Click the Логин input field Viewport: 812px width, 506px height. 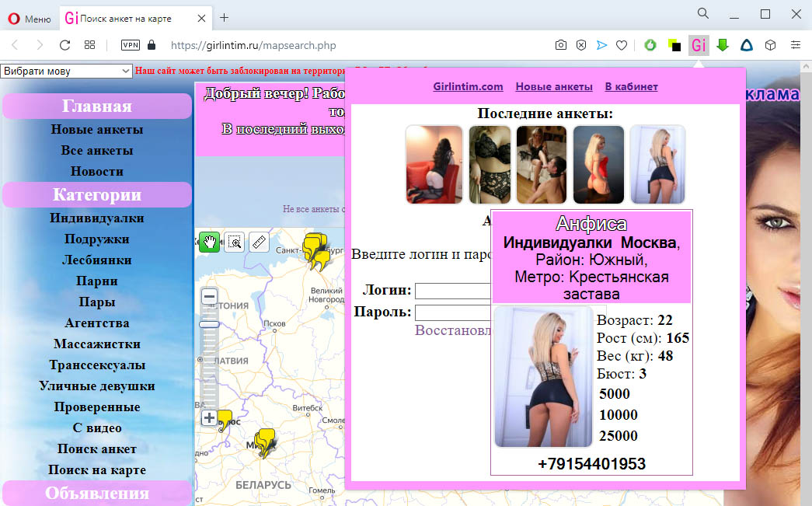point(452,291)
